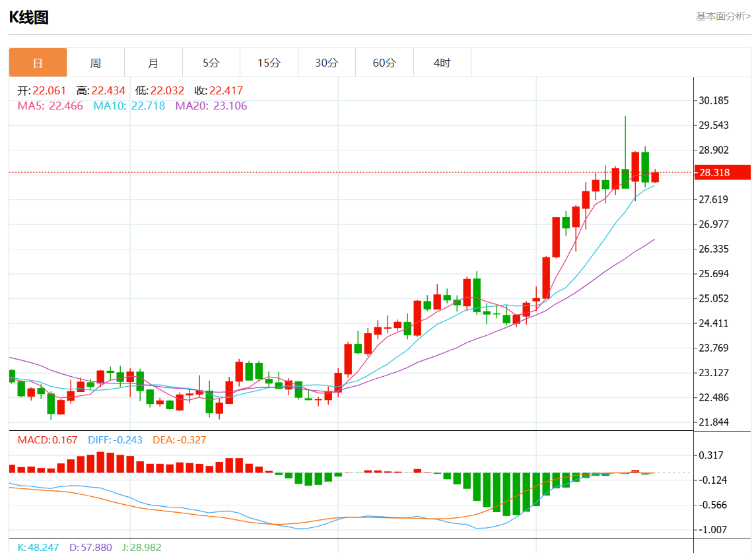The image size is (756, 553).
Task: Click the 21.844 price axis label
Action: tap(714, 422)
